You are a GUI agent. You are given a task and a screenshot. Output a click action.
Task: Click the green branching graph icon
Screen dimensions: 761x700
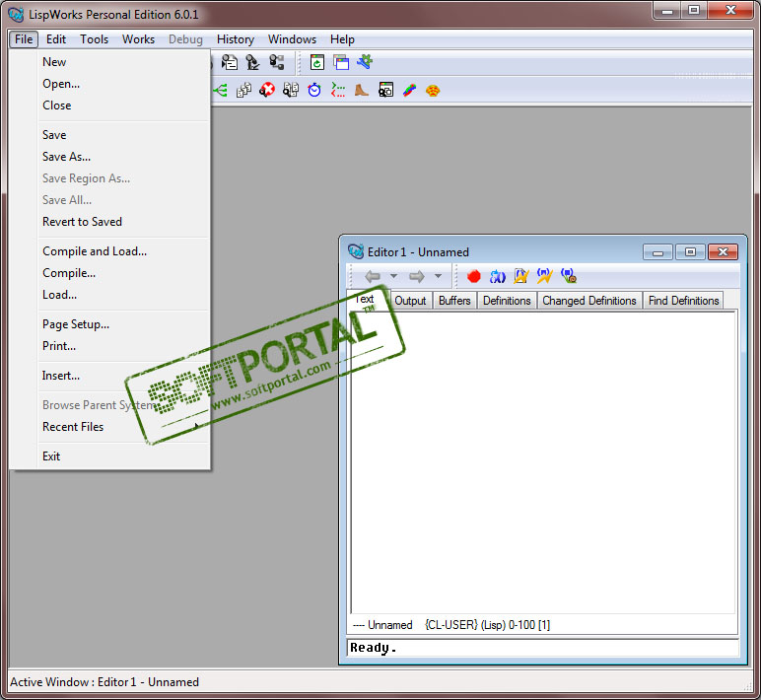point(220,91)
